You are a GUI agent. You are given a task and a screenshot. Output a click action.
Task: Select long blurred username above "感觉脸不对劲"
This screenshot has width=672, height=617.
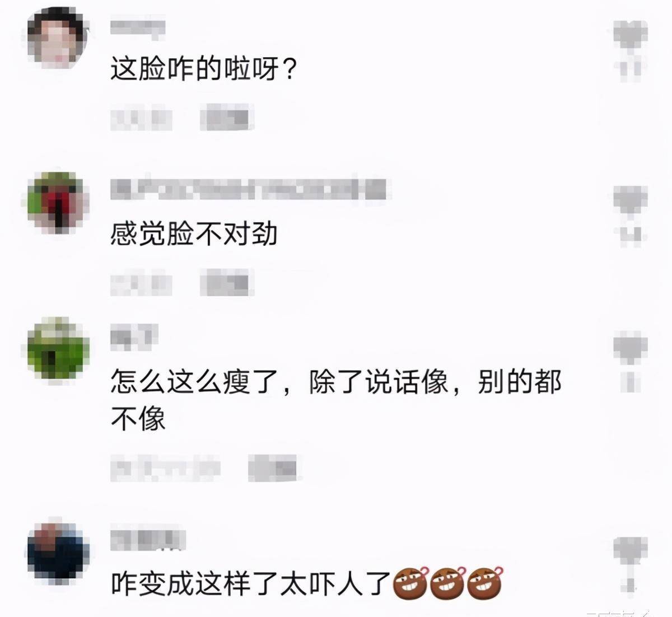pos(249,190)
